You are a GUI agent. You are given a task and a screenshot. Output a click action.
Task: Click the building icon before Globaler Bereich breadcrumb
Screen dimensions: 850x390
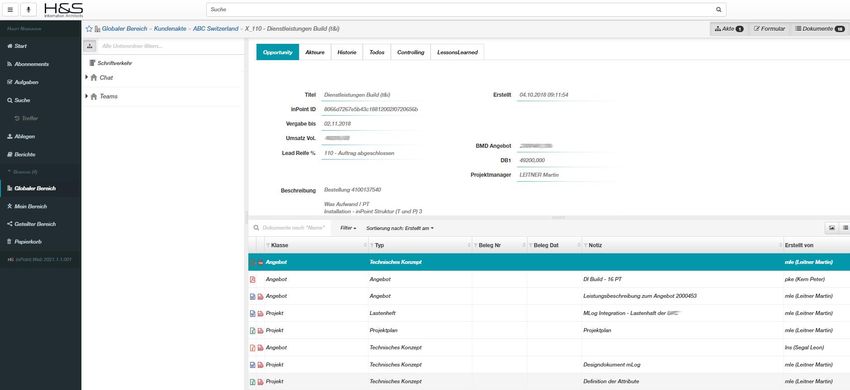(98, 29)
